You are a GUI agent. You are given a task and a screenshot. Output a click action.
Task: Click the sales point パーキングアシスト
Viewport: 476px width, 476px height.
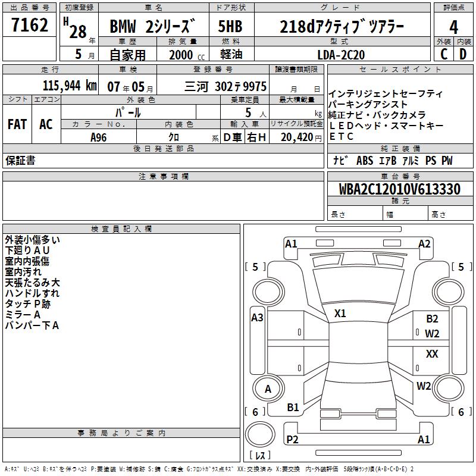[368, 104]
